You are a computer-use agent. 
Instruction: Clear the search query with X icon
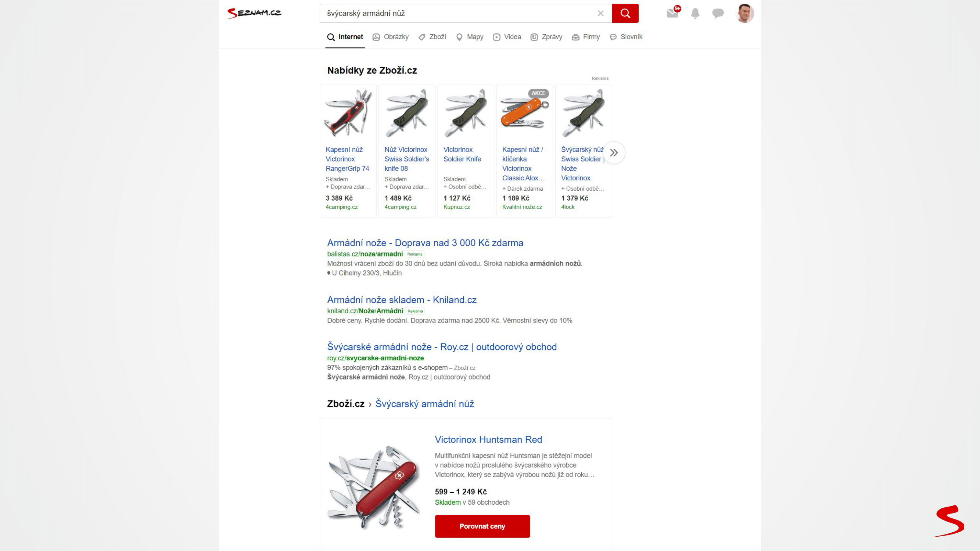[x=601, y=13]
